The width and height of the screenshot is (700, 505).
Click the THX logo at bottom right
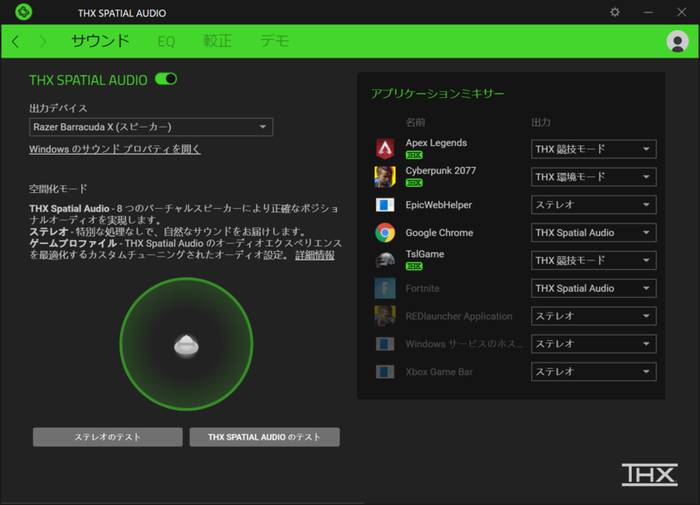[650, 474]
